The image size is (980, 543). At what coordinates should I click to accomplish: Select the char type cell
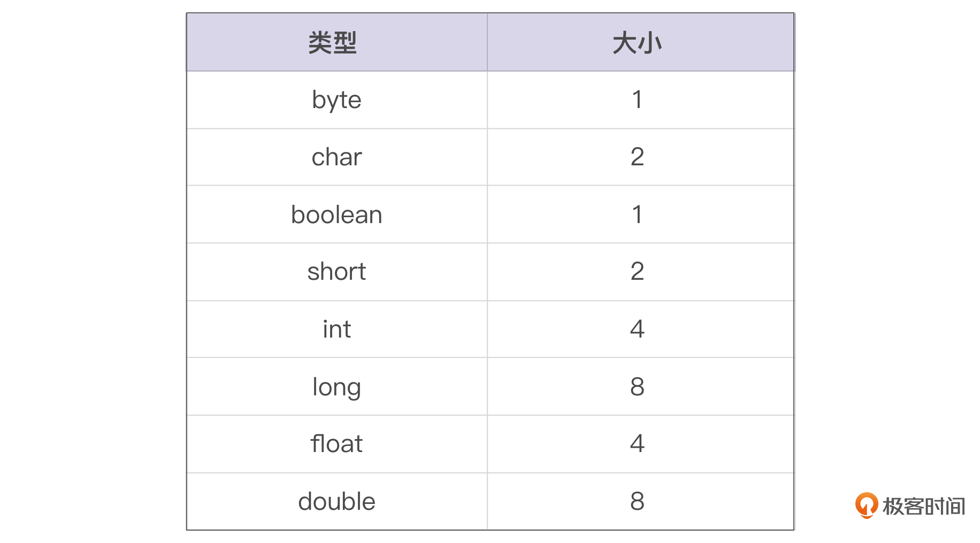(336, 157)
